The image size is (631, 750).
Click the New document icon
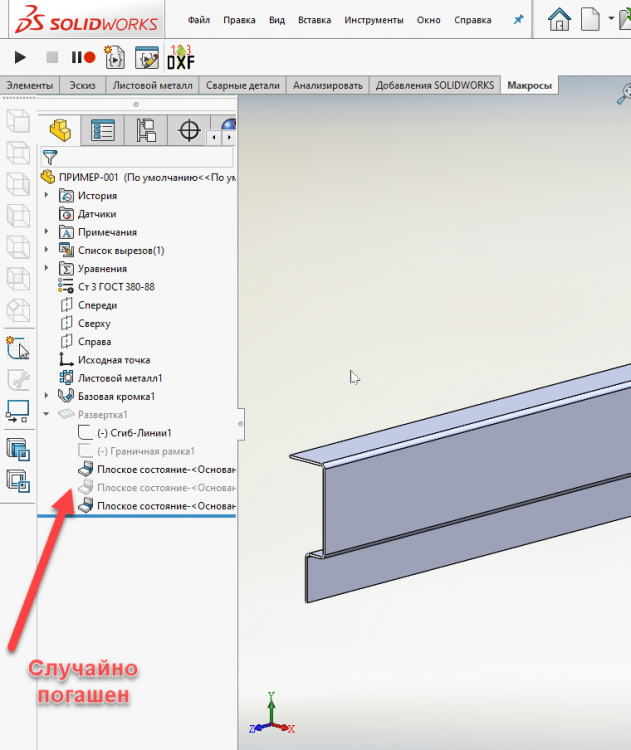coord(590,20)
